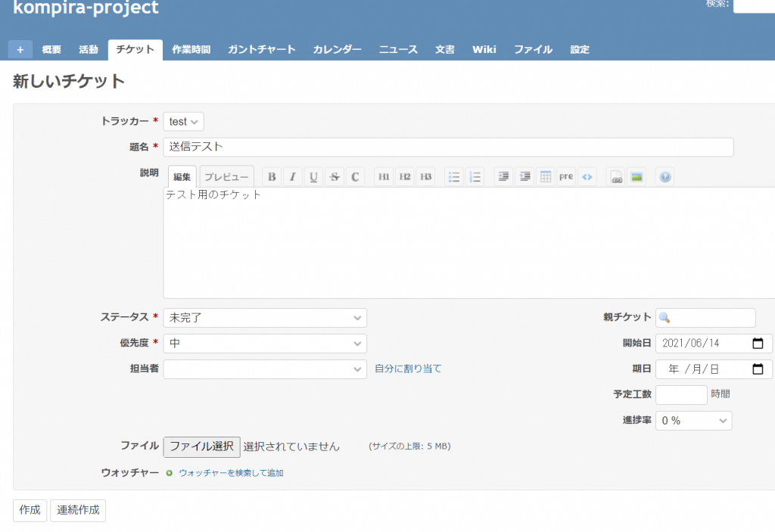Viewport: 775px width, 532px height.
Task: Expand the 進捗率 percentage dropdown
Action: 693,420
